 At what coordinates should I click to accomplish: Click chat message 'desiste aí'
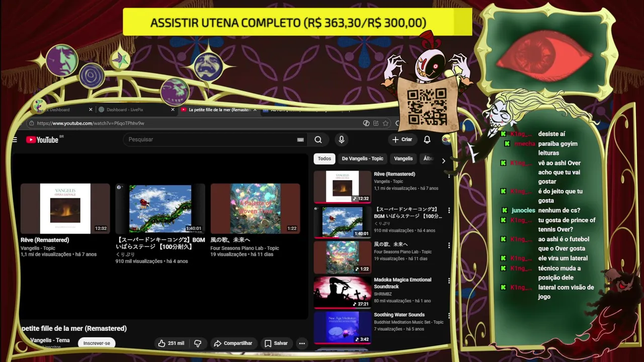pos(551,134)
